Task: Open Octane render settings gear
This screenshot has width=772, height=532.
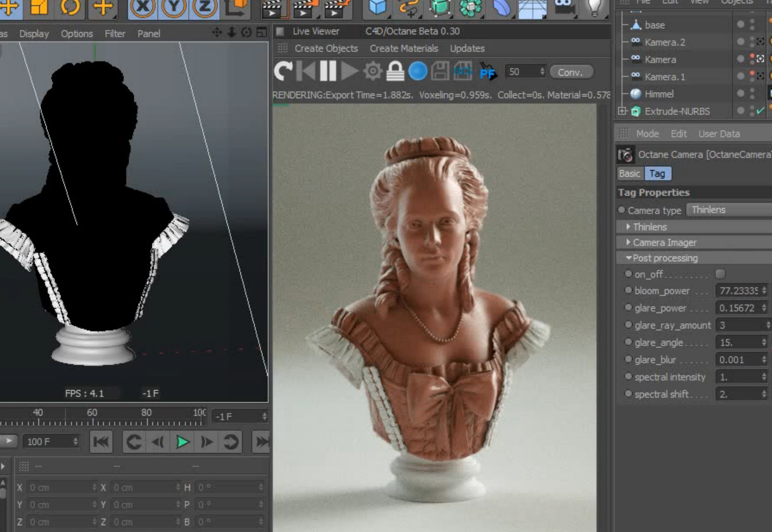Action: tap(373, 71)
